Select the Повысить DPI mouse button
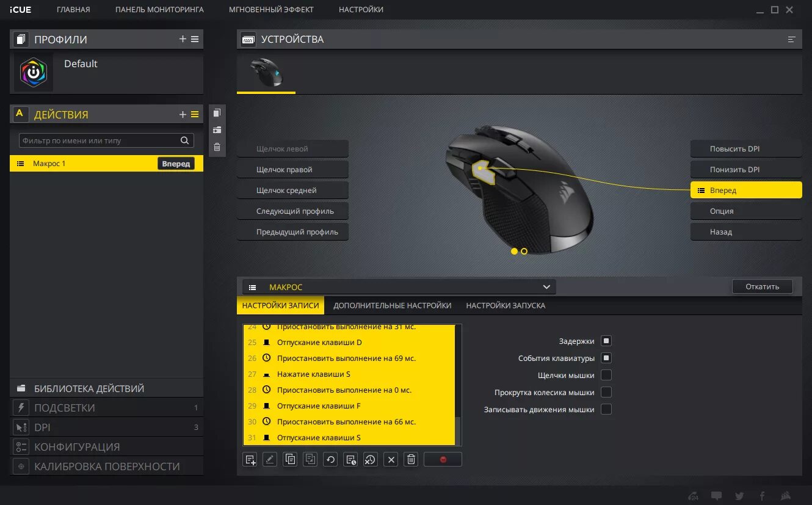 point(746,148)
